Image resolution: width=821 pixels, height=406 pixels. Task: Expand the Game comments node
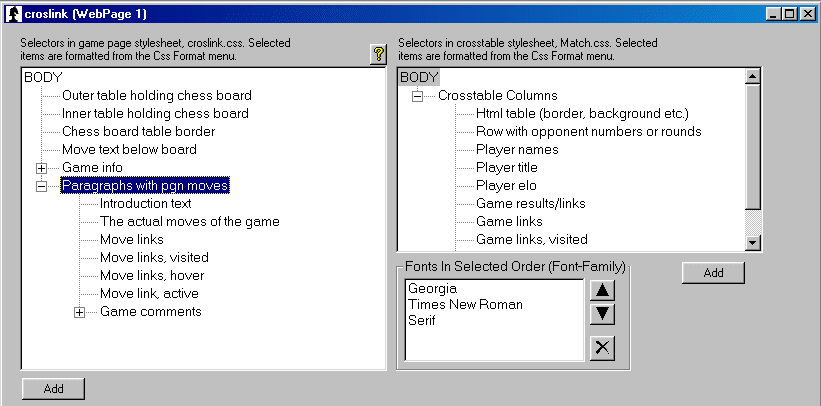pyautogui.click(x=80, y=312)
